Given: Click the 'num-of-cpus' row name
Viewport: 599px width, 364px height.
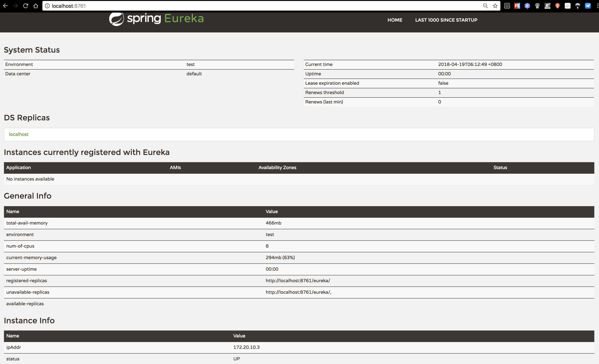Looking at the screenshot, I should (x=20, y=246).
